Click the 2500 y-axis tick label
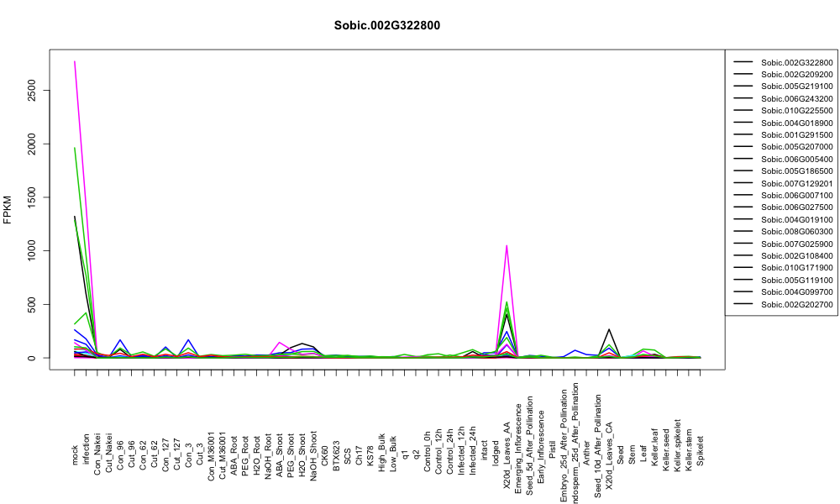This screenshot has width=840, height=504. [x=32, y=90]
